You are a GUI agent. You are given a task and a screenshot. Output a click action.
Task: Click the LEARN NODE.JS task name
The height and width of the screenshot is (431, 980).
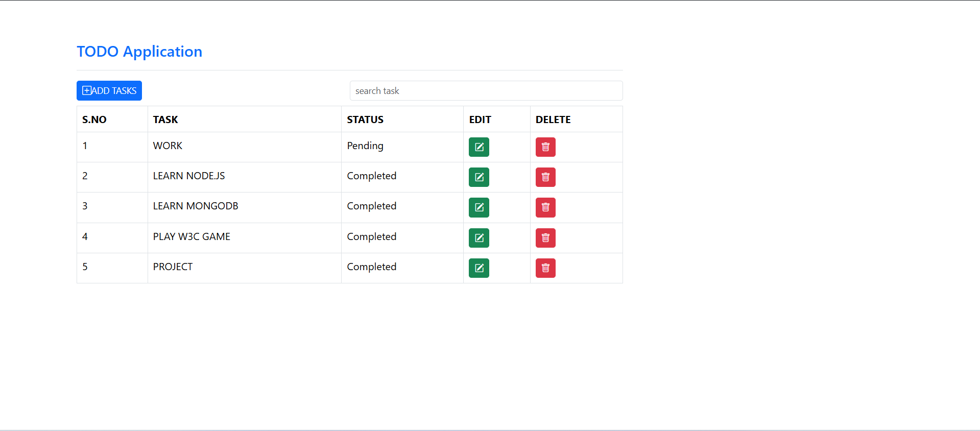(x=189, y=176)
